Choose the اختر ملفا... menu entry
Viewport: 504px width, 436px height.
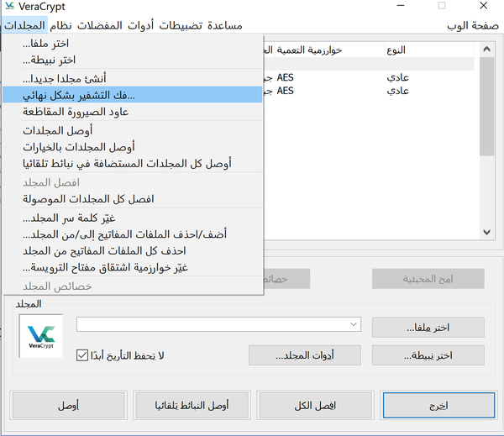133,44
